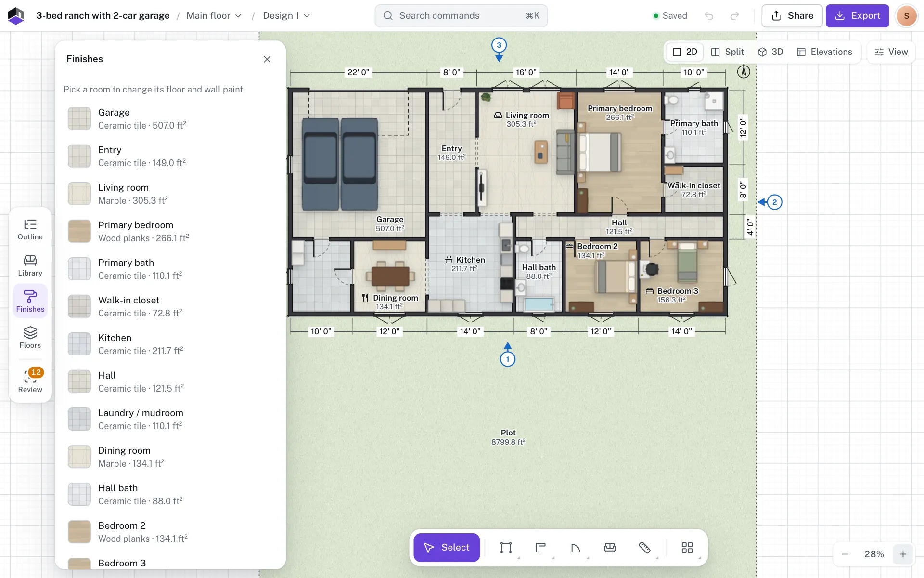Close the Finishes panel
The image size is (924, 578).
click(x=267, y=59)
